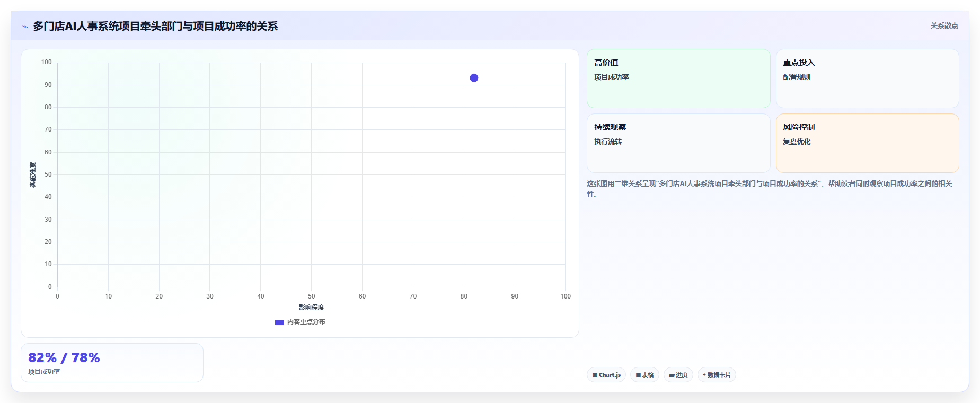The width and height of the screenshot is (980, 403).
Task: Click the 项目成功率 label under 82%
Action: coord(44,372)
